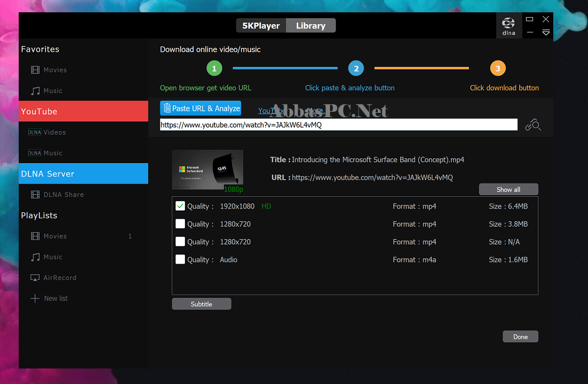This screenshot has height=384, width=588.
Task: Open the PlayLists header in sidebar
Action: pyautogui.click(x=39, y=216)
